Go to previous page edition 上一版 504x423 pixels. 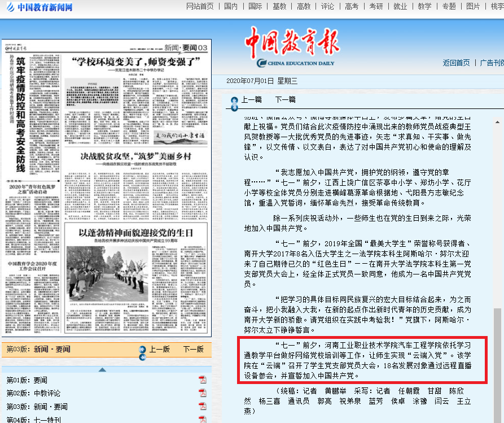point(159,349)
